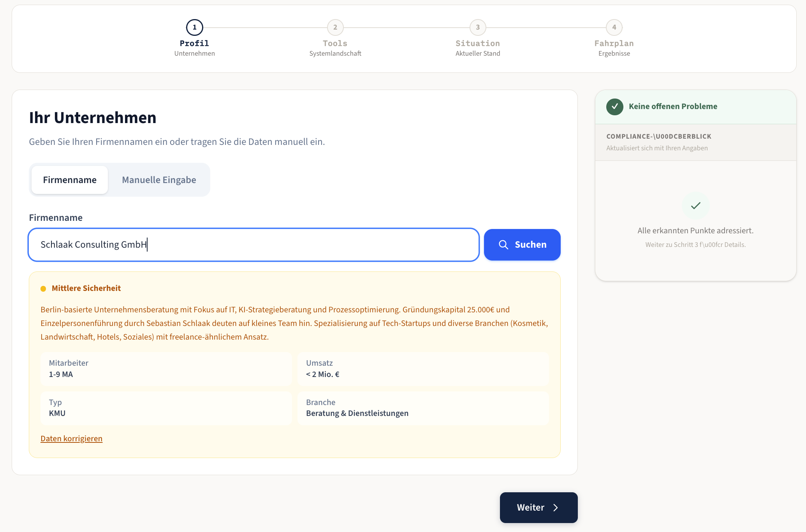Click the chevron arrow in Weiter button
The height and width of the screenshot is (532, 806).
(556, 507)
